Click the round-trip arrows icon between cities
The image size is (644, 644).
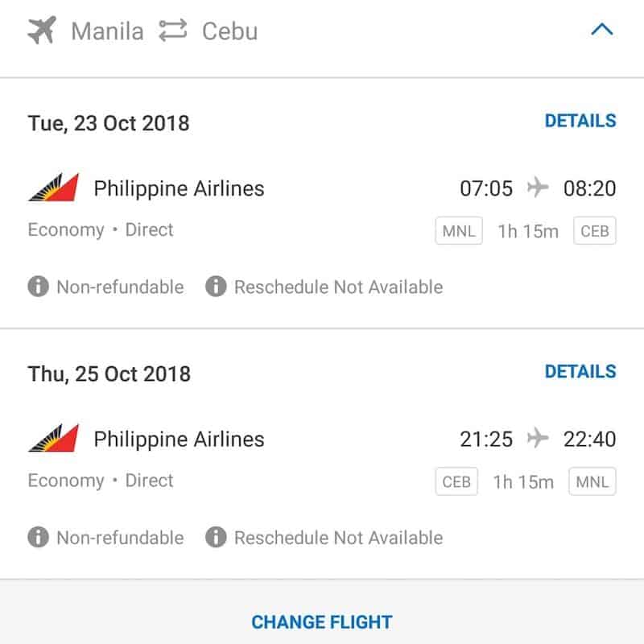[173, 31]
